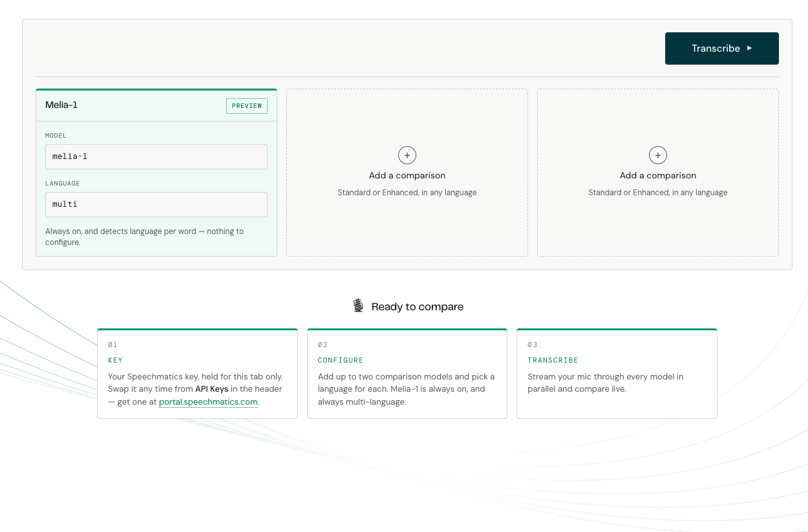This screenshot has height=532, width=808.
Task: Click the bold 'API Keys' text
Action: tap(211, 389)
